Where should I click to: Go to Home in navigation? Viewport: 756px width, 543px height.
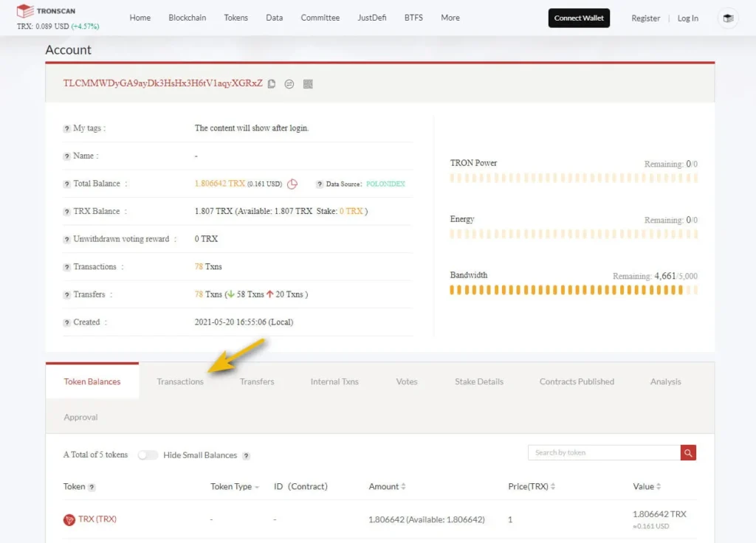click(x=140, y=18)
